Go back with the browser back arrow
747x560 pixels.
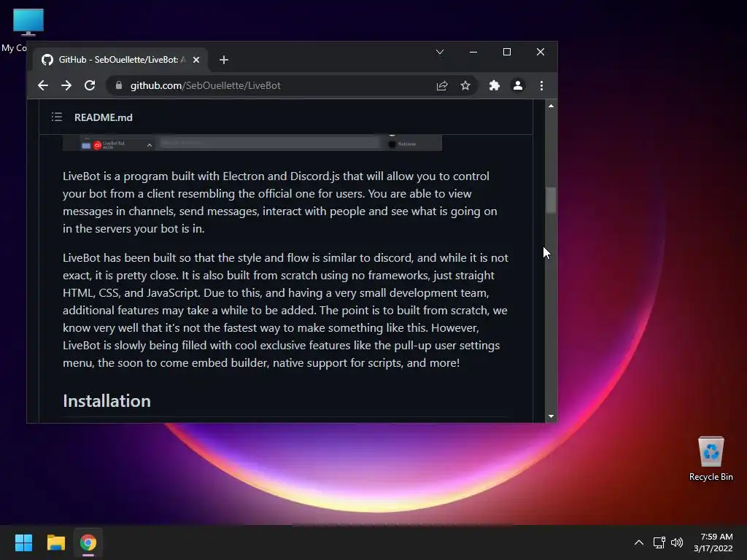43,86
